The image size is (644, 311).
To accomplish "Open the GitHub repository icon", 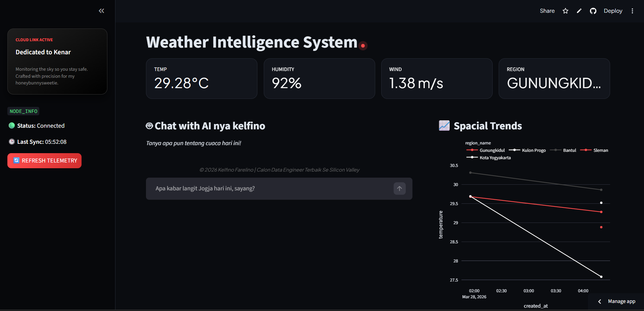I will coord(593,11).
